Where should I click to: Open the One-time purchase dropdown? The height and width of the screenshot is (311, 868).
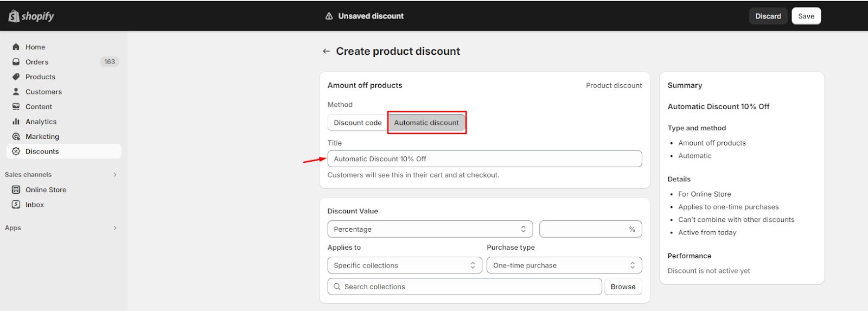564,265
